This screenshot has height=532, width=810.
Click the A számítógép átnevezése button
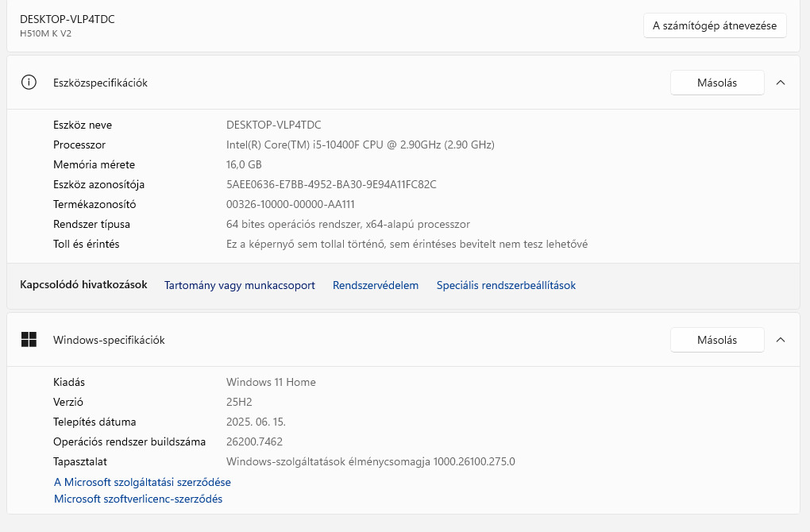[x=715, y=25]
